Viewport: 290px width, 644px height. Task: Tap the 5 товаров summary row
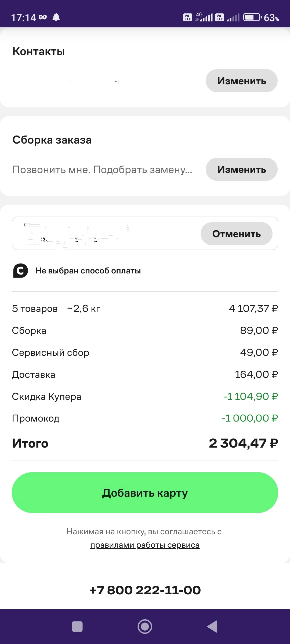pos(145,309)
